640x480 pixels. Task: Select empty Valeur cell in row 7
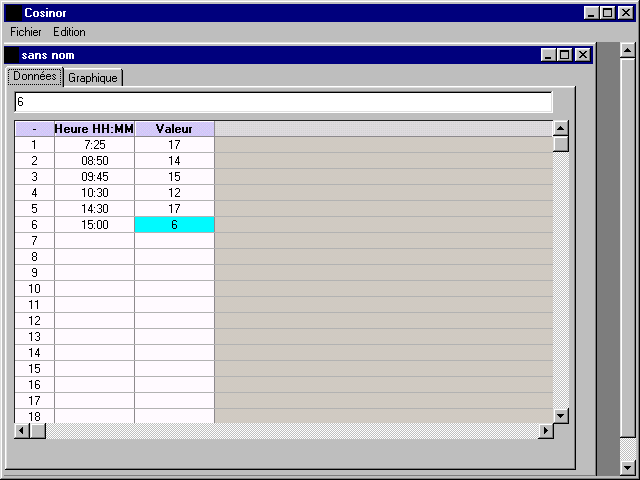[174, 241]
